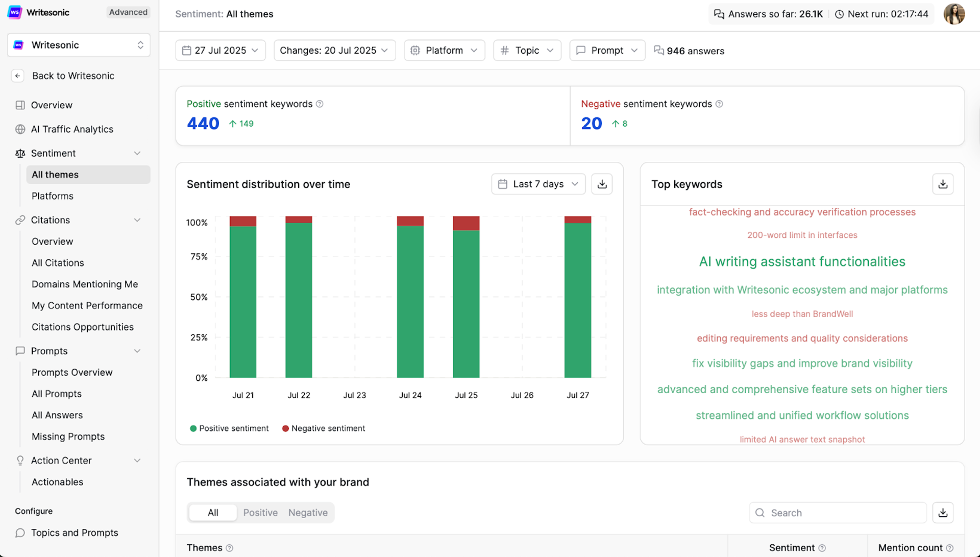Click Back to Writesonic link

[x=73, y=76]
